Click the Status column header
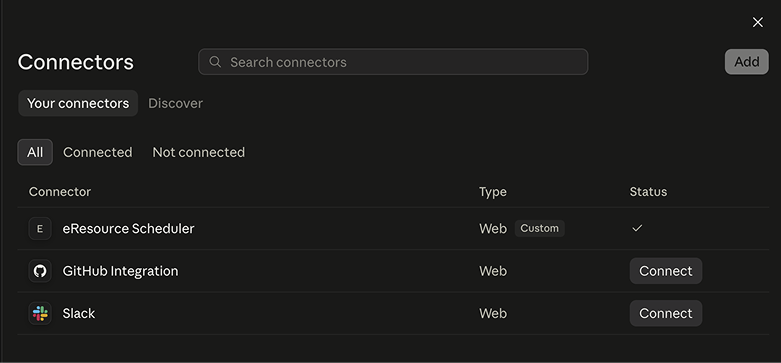 point(648,192)
